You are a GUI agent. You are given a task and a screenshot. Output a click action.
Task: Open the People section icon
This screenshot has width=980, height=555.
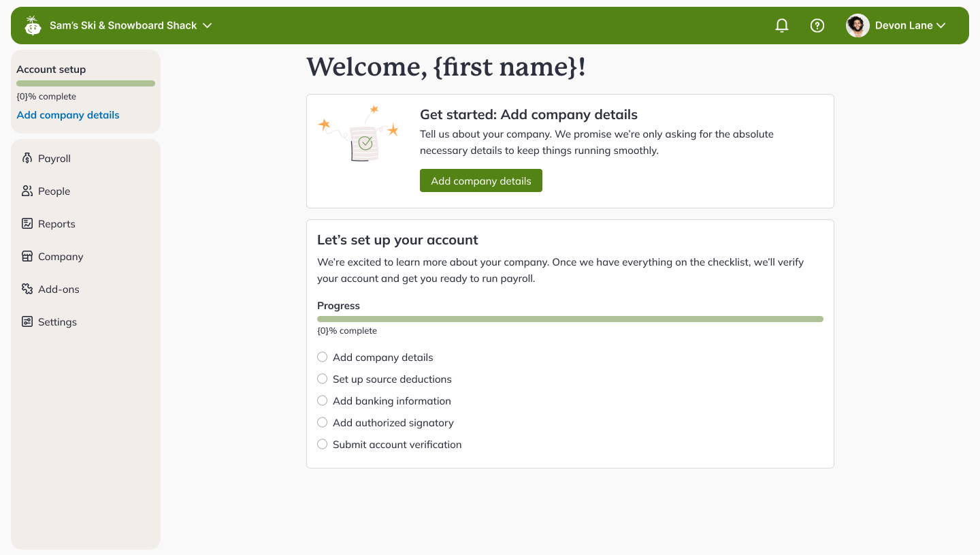(27, 191)
